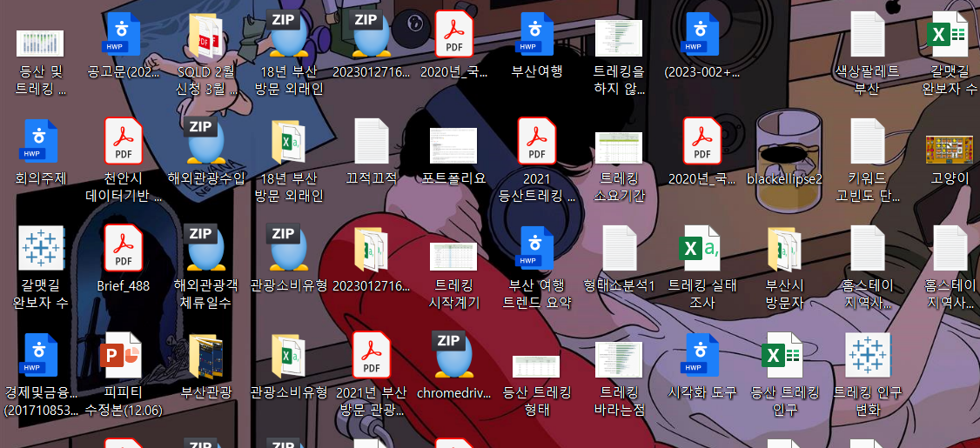The height and width of the screenshot is (448, 980).
Task: Select the 트레킹 실태 조사 spreadsheet file
Action: (x=701, y=248)
